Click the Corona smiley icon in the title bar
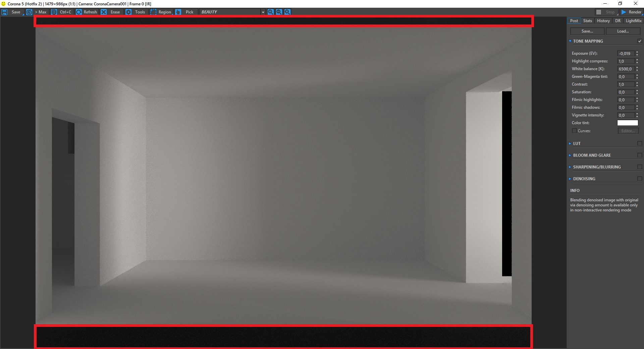Image resolution: width=644 pixels, height=349 pixels. tap(3, 4)
